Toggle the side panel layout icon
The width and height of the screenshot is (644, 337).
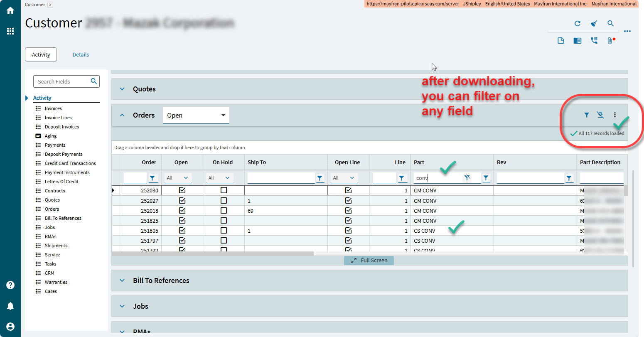578,41
